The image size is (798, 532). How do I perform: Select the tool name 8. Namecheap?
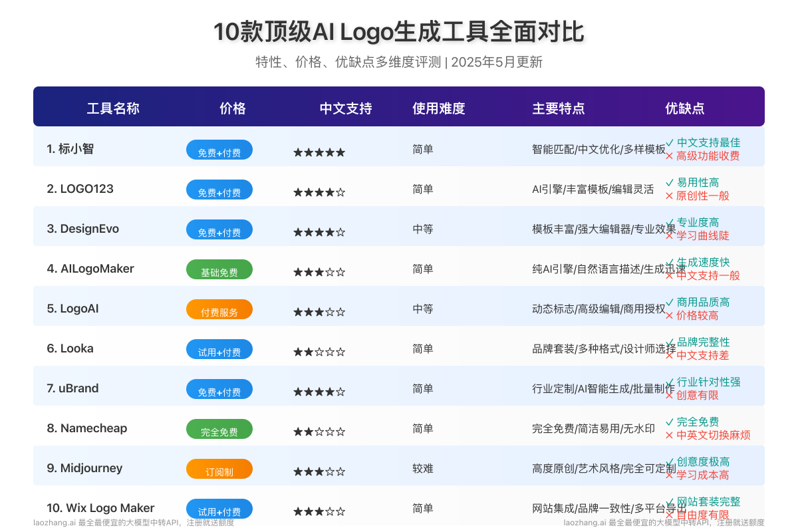pos(87,428)
